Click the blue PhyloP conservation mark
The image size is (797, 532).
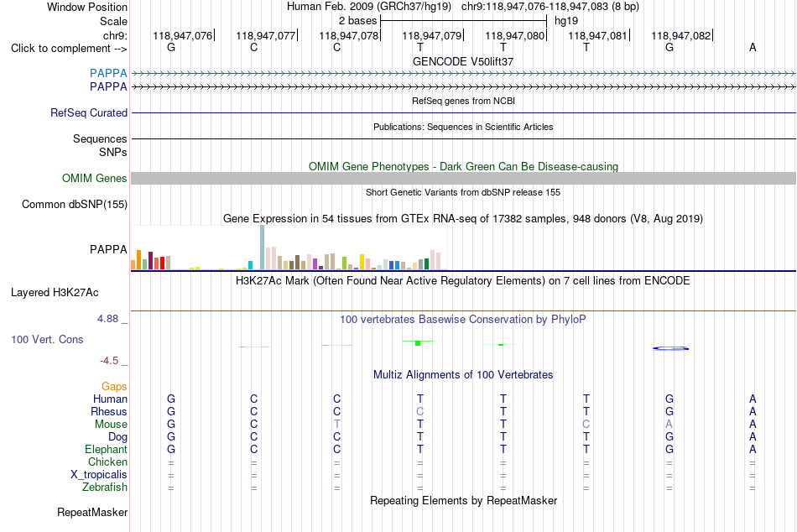[671, 348]
